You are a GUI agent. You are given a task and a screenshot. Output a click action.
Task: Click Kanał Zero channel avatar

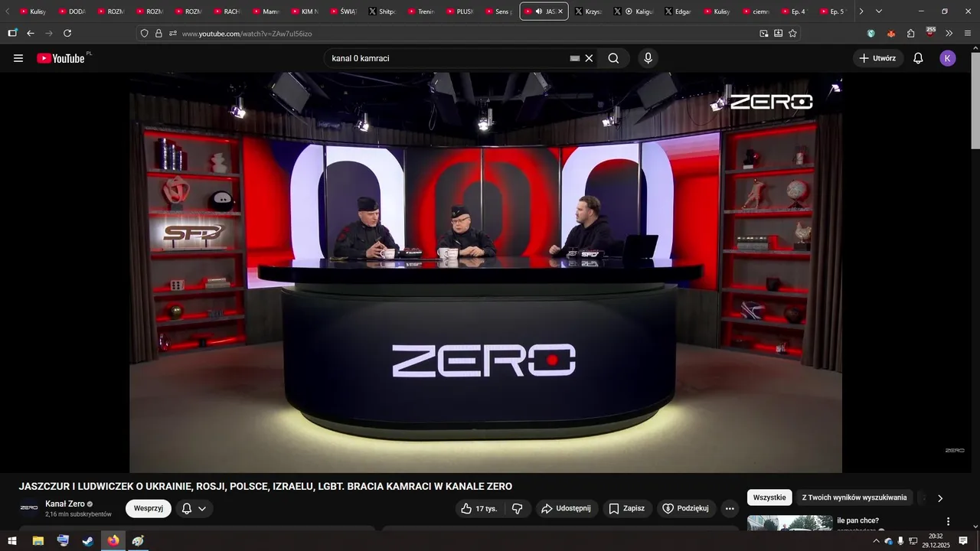coord(29,508)
